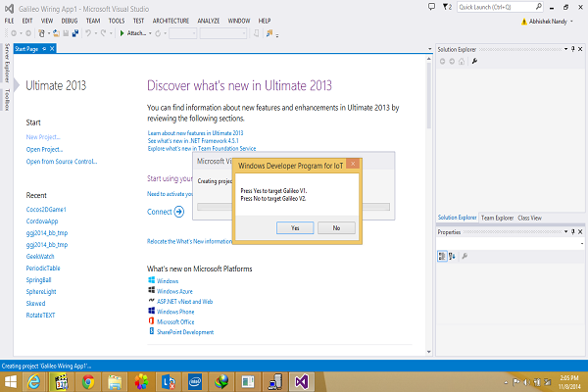
Task: Click the Navigate Backward toolbar icon
Action: point(14,33)
